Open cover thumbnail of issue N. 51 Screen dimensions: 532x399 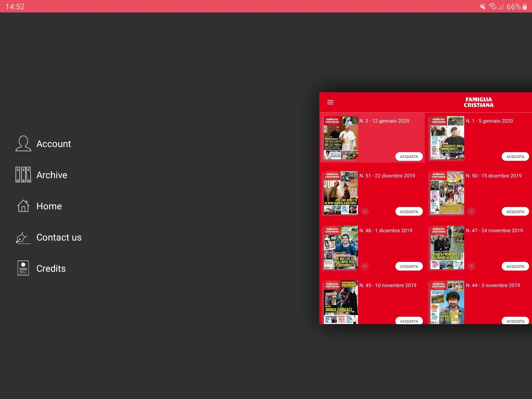[x=341, y=192]
